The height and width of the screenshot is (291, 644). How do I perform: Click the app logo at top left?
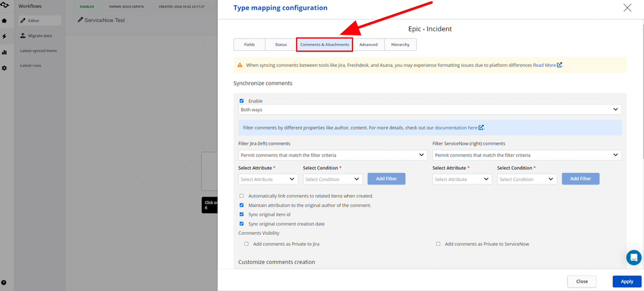[4, 5]
